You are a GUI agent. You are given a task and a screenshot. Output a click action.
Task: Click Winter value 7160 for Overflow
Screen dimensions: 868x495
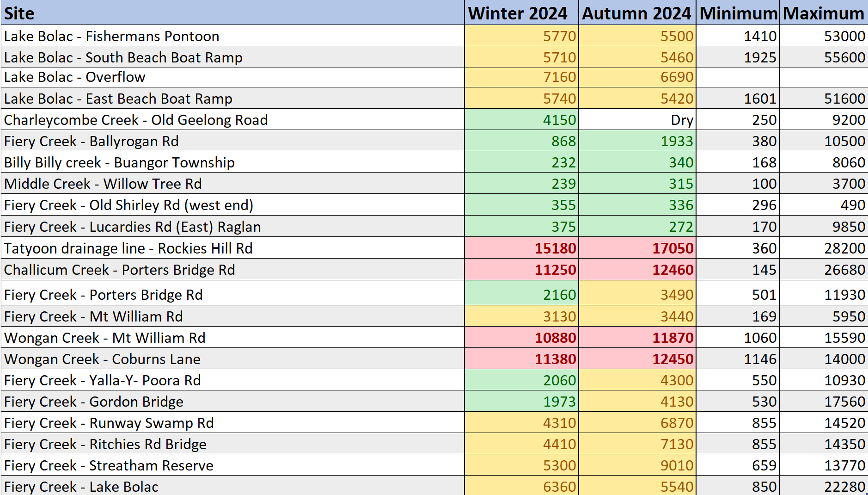521,77
